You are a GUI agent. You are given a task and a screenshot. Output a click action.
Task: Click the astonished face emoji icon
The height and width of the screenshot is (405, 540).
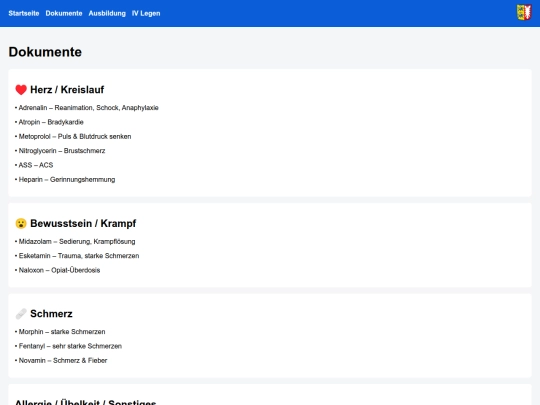point(21,224)
